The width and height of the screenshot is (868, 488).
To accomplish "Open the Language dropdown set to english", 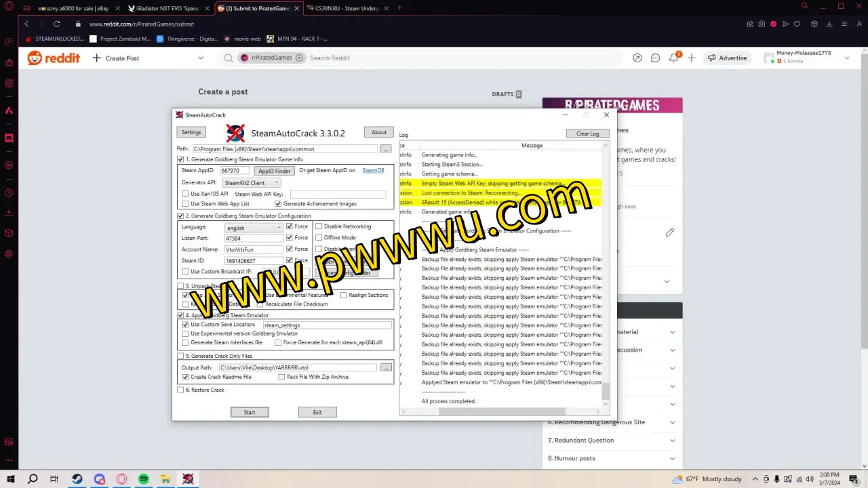I will [254, 228].
